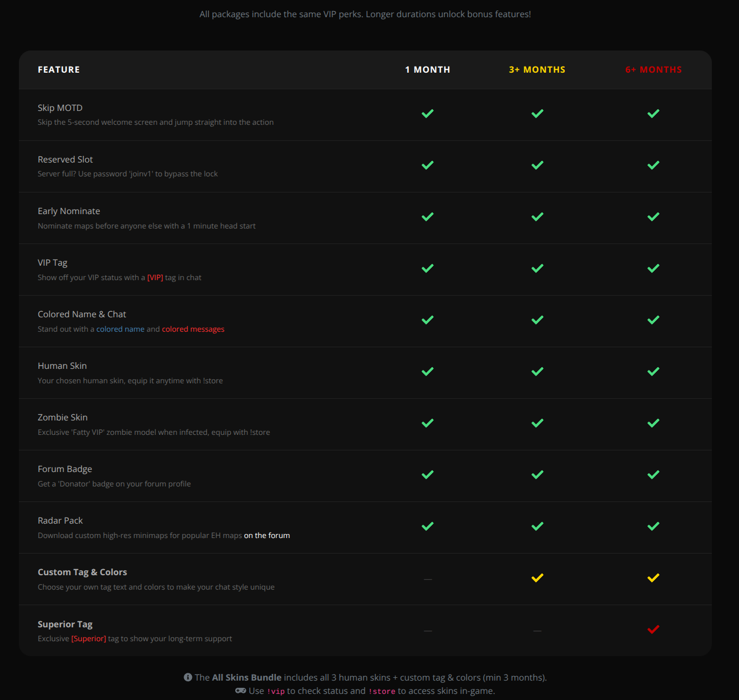
Task: Click the Human Skin feature title
Action: click(x=62, y=366)
